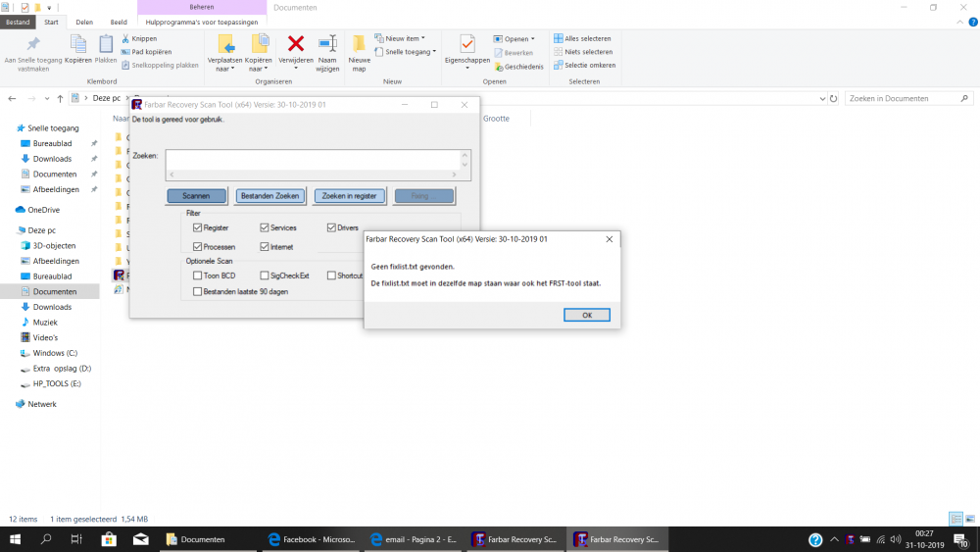Switch to large icons view in status bar

970,519
